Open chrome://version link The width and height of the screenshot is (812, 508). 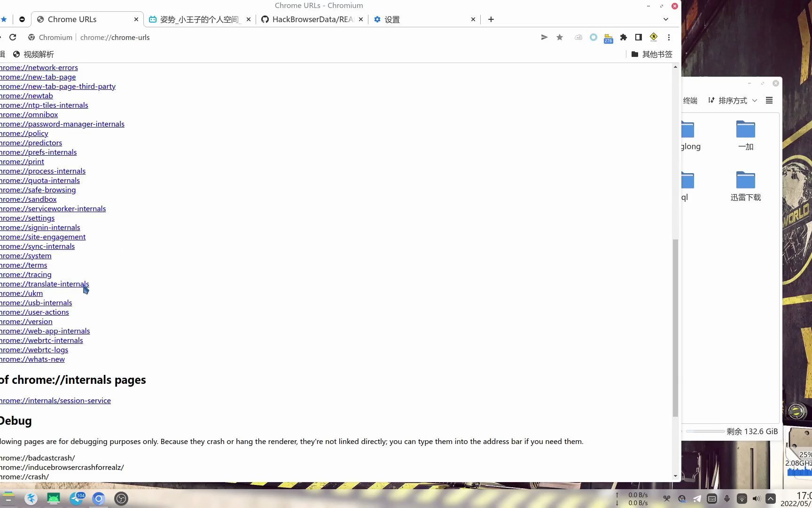(26, 321)
